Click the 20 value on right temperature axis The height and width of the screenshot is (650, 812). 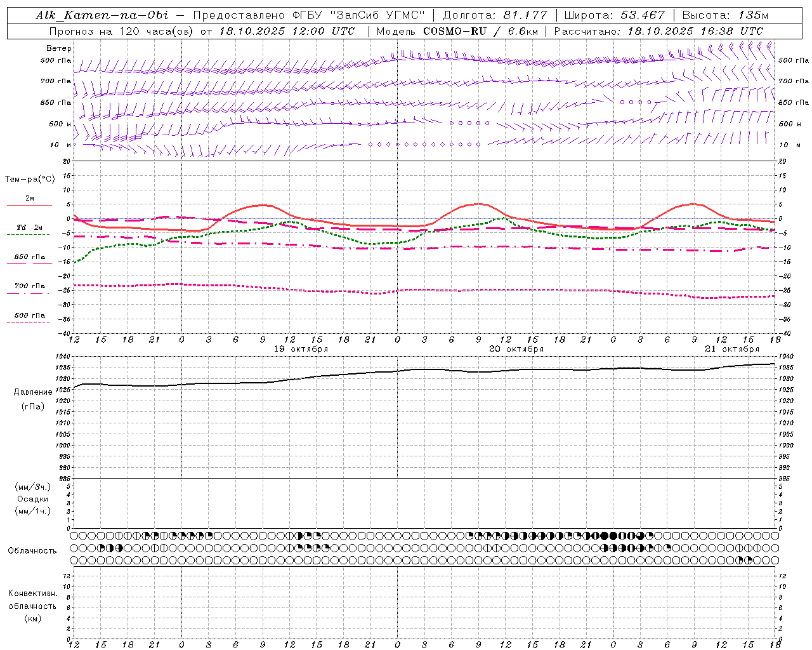click(782, 161)
